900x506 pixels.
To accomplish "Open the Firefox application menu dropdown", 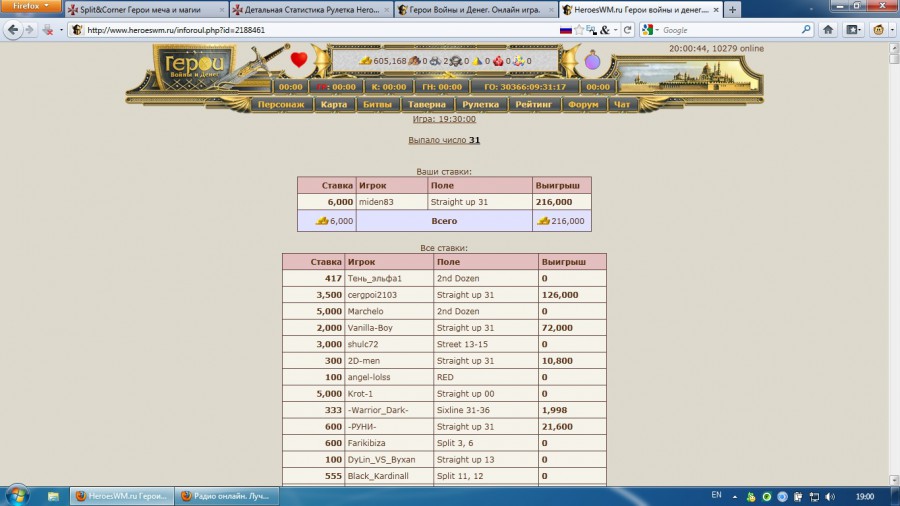I will tap(31, 7).
